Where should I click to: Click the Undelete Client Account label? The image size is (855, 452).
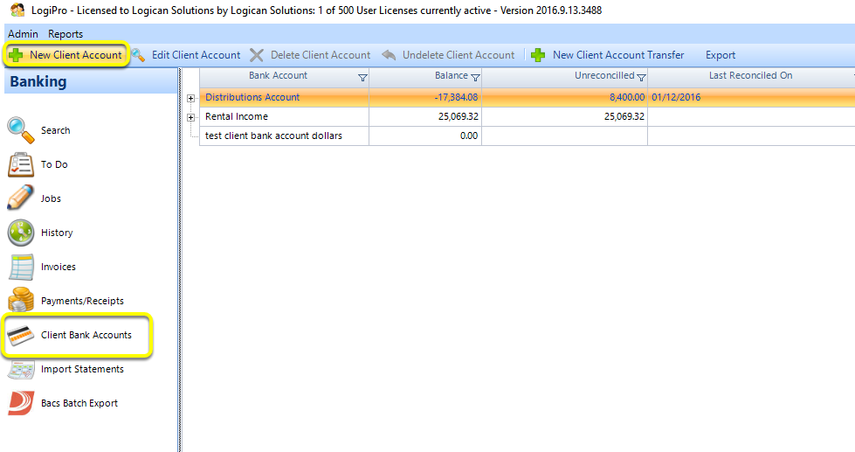459,55
